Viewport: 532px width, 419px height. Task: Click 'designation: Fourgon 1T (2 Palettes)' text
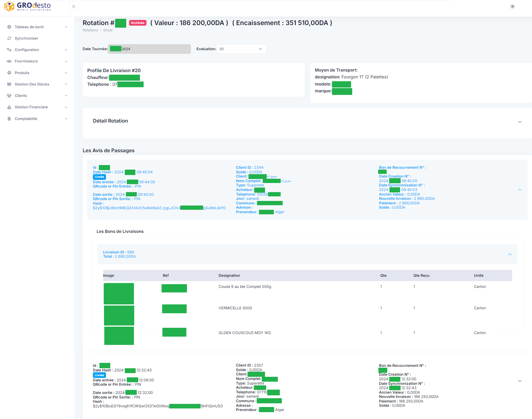tap(351, 77)
